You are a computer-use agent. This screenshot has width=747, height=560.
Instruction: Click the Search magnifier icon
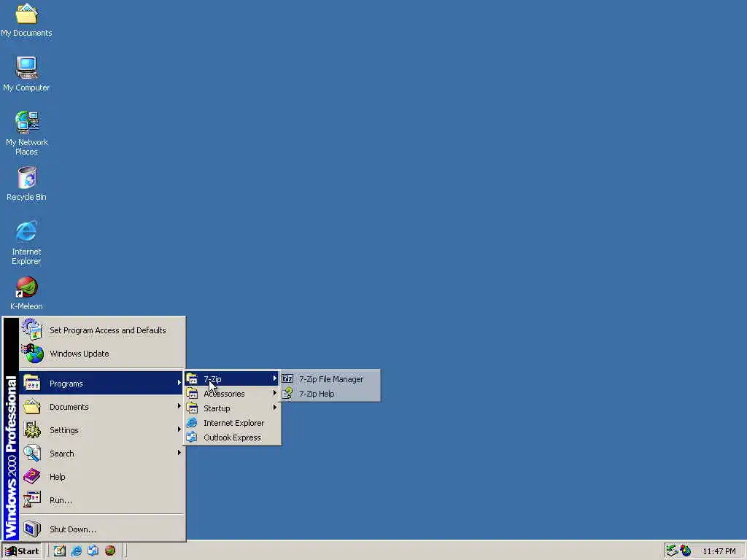coord(32,453)
